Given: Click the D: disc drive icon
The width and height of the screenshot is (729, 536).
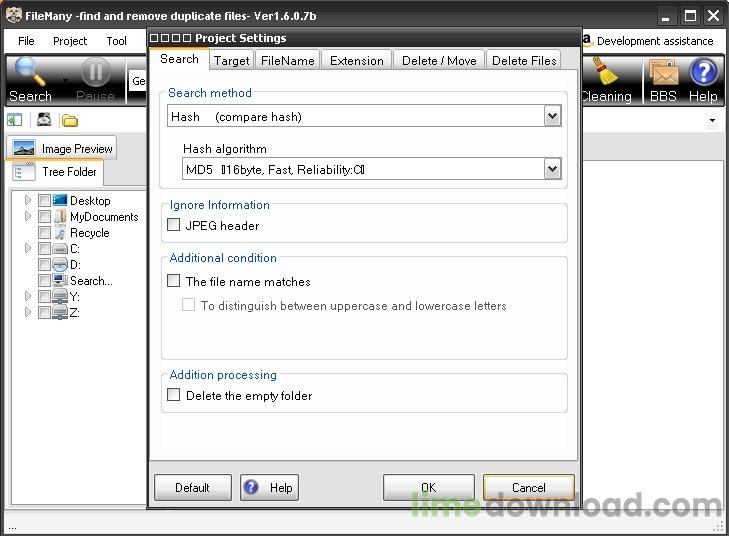Looking at the screenshot, I should point(60,265).
